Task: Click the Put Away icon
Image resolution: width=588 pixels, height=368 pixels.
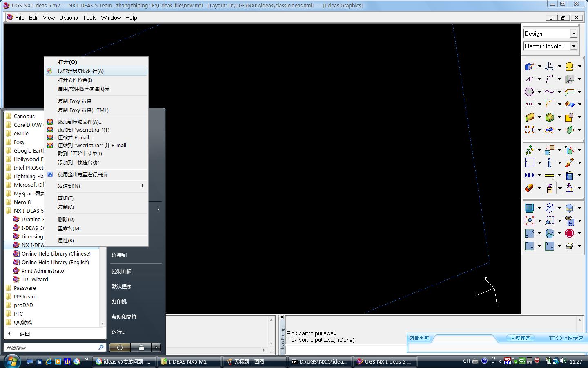Action: (x=550, y=188)
